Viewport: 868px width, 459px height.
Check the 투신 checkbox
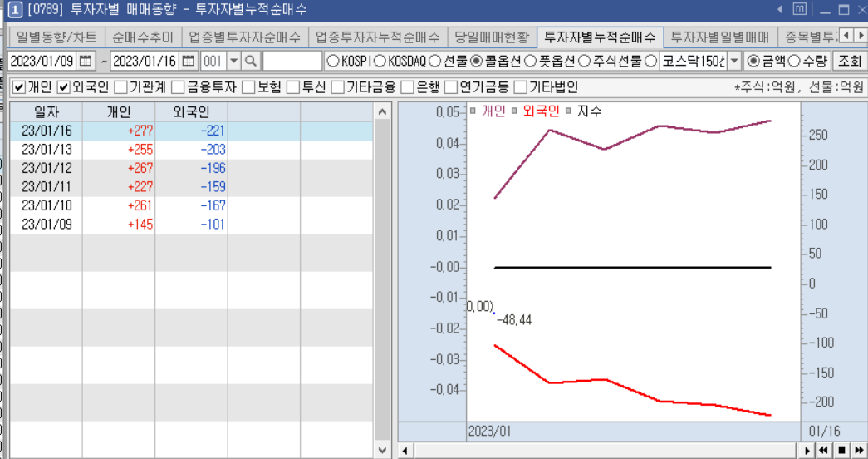(293, 87)
